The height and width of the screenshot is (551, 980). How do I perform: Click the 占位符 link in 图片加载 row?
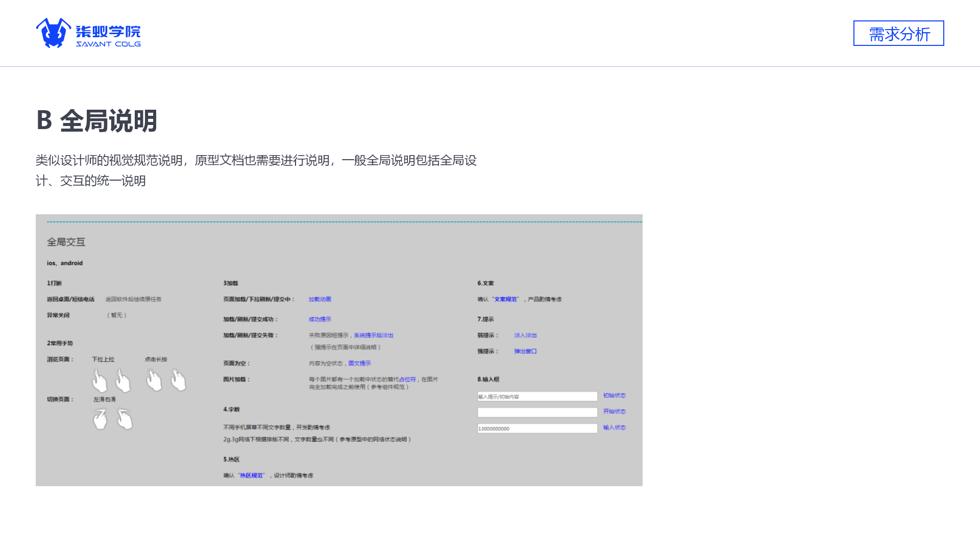[407, 380]
